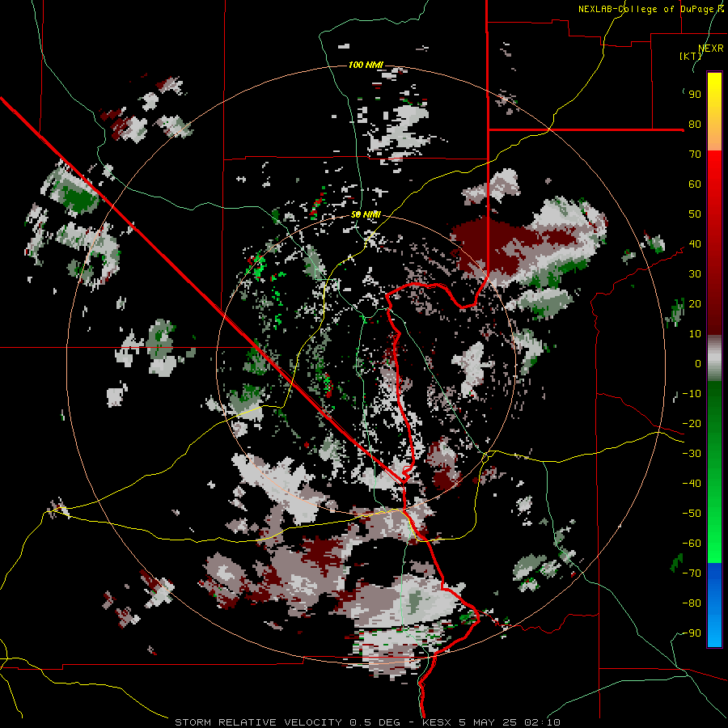This screenshot has width=728, height=728.
Task: Select the "-90" value on velocity scale
Action: coord(692,633)
